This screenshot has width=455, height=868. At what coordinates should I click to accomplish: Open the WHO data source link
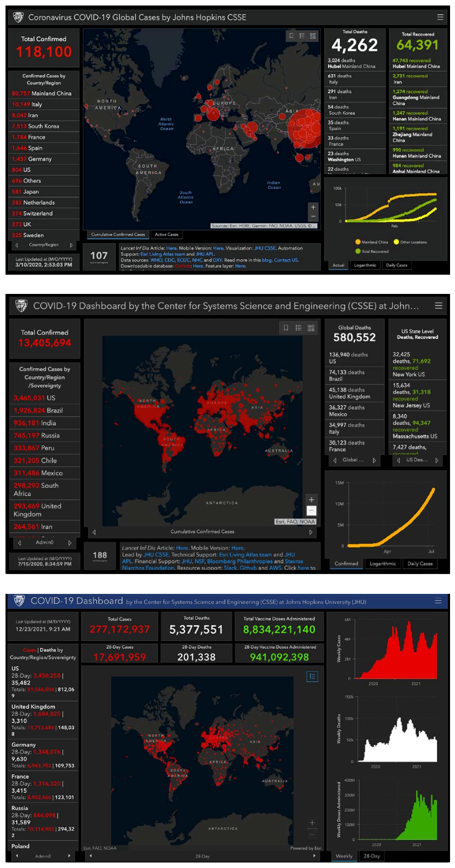coord(156,260)
